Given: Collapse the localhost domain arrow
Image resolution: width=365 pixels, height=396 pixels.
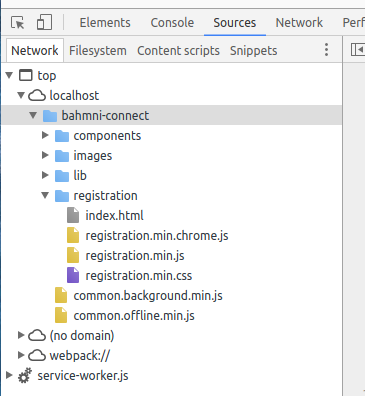Looking at the screenshot, I should click(21, 95).
